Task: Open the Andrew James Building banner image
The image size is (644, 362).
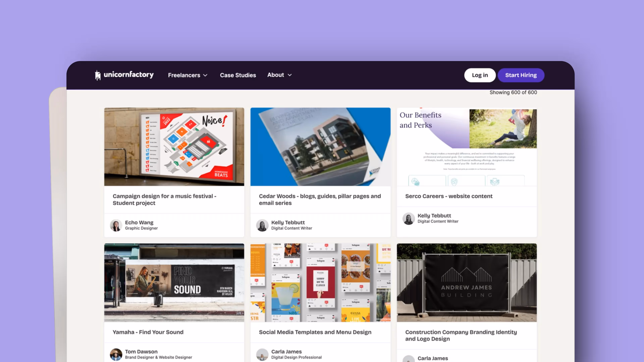Action: [467, 283]
